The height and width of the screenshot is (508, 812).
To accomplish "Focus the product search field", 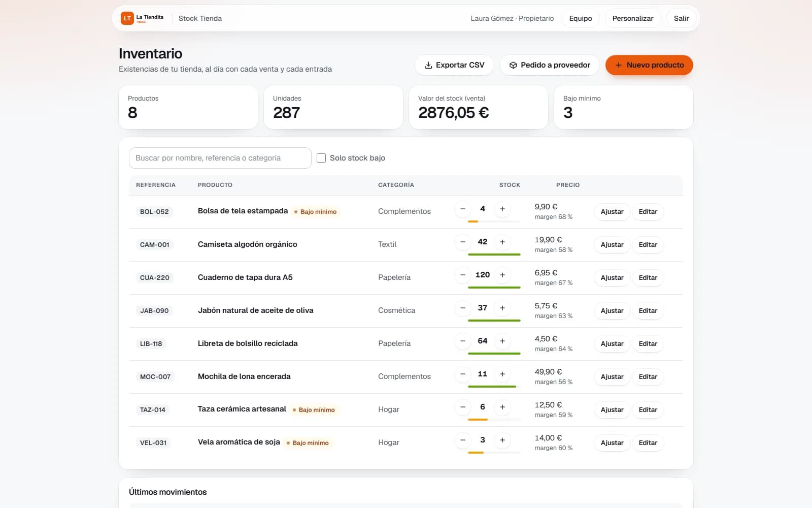I will (x=220, y=158).
